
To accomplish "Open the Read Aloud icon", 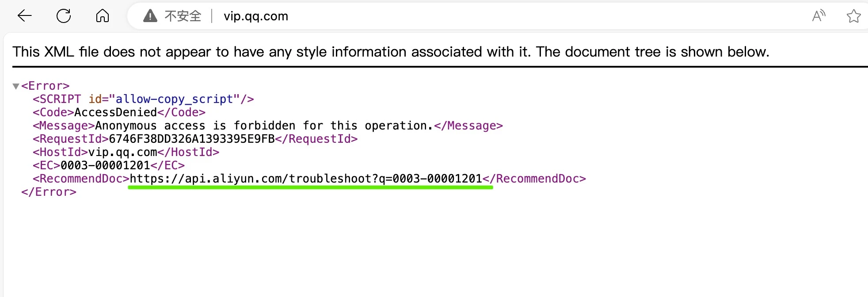I will click(x=819, y=16).
